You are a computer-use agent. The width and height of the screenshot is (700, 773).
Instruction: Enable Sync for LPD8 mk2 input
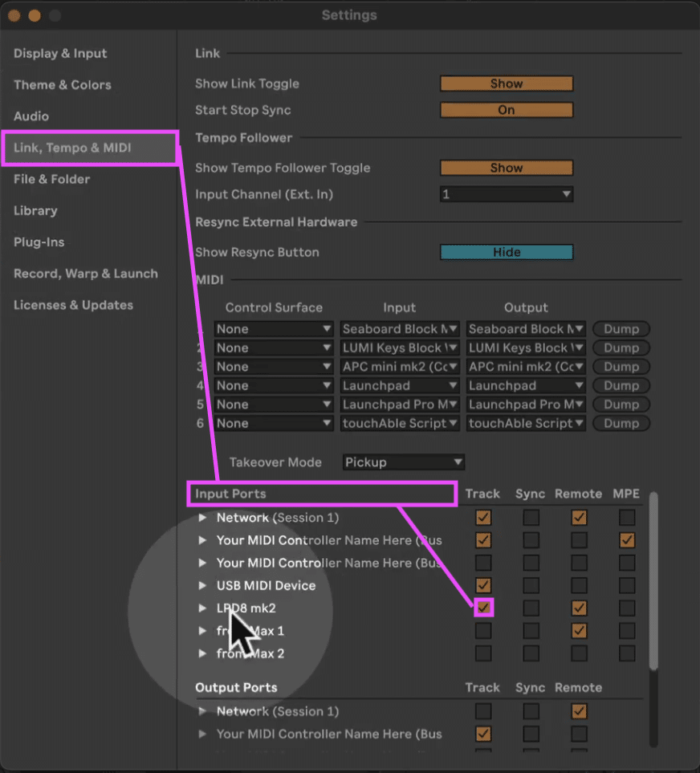(x=531, y=608)
